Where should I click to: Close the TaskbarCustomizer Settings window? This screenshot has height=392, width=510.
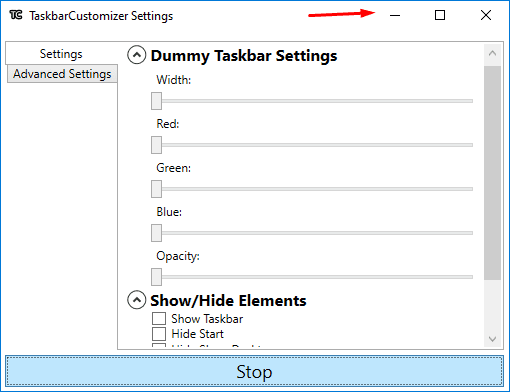[x=486, y=15]
